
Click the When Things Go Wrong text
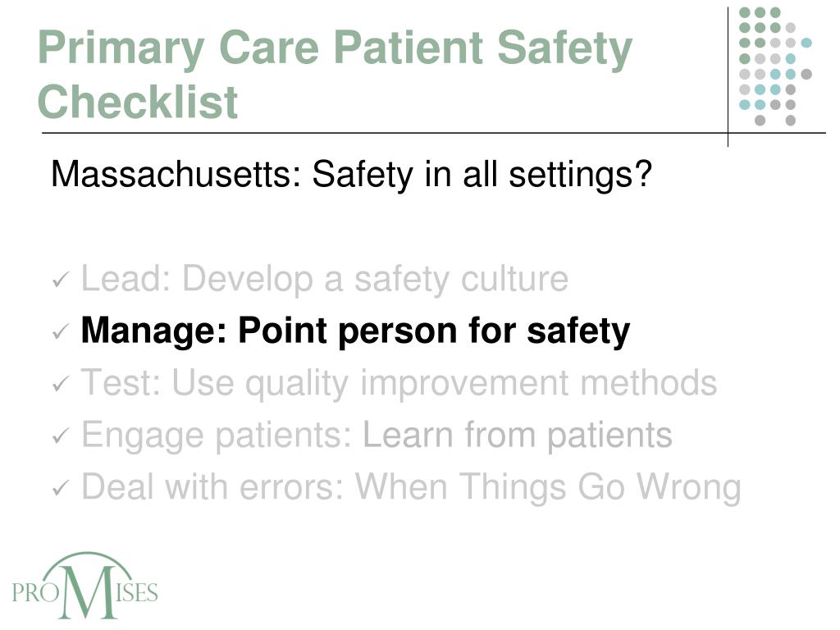coord(548,486)
